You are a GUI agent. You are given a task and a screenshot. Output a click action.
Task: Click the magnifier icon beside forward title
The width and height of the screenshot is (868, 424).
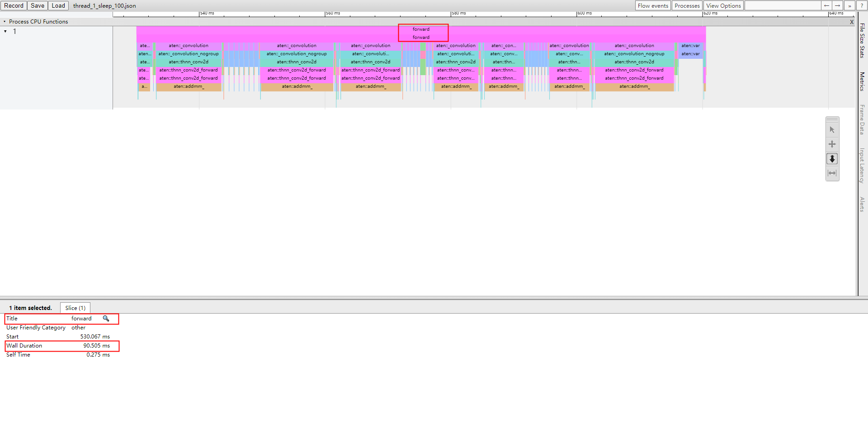(x=106, y=319)
